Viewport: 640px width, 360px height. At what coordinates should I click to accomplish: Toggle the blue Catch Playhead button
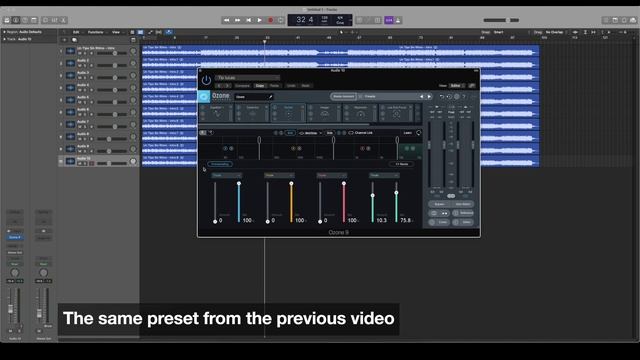tap(169, 32)
